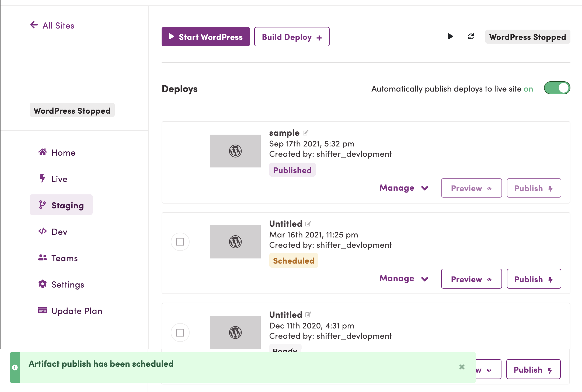Click the play icon near status

tap(450, 36)
